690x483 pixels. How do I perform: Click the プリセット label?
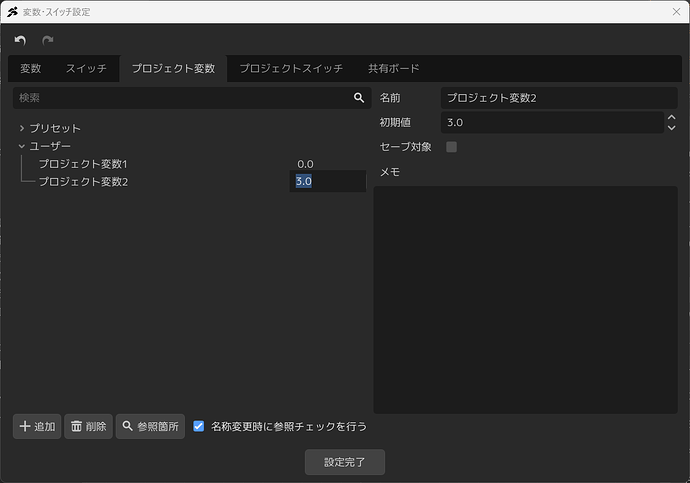[x=55, y=128]
